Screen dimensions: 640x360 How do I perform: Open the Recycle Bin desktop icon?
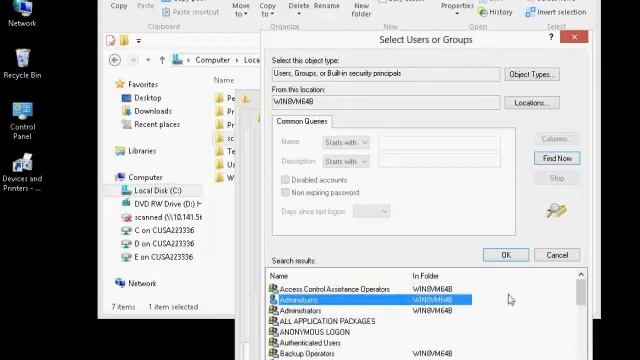(x=22, y=64)
